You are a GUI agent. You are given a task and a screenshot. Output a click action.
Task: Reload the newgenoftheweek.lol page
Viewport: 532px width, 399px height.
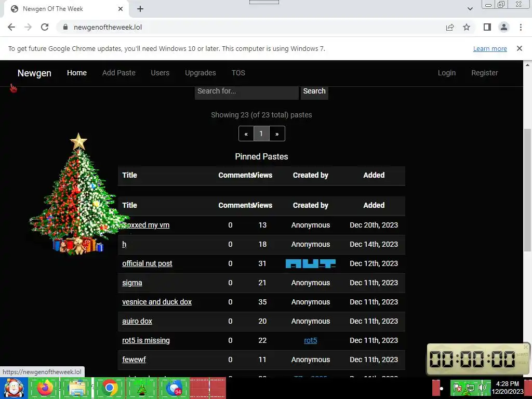click(x=45, y=27)
